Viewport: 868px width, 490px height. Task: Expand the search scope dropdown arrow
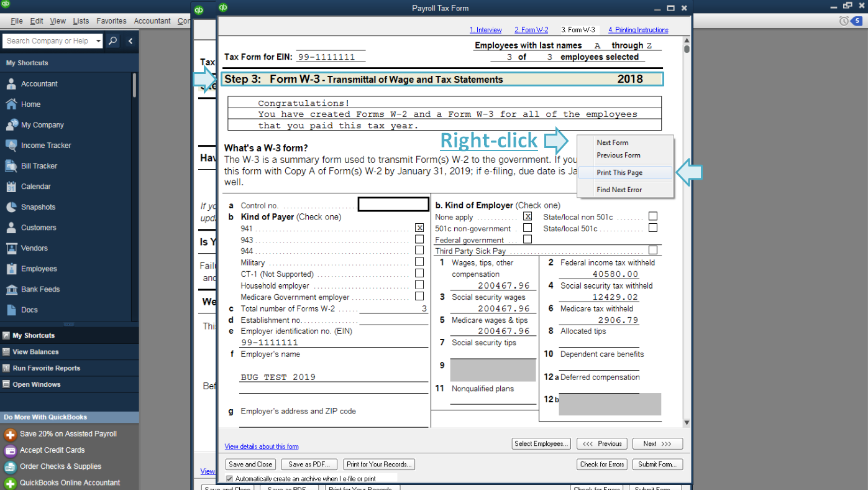point(98,41)
